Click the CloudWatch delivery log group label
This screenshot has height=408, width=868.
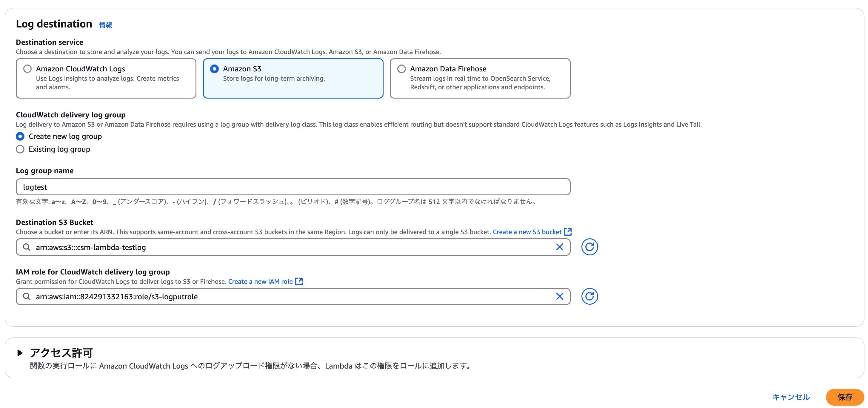pyautogui.click(x=71, y=115)
